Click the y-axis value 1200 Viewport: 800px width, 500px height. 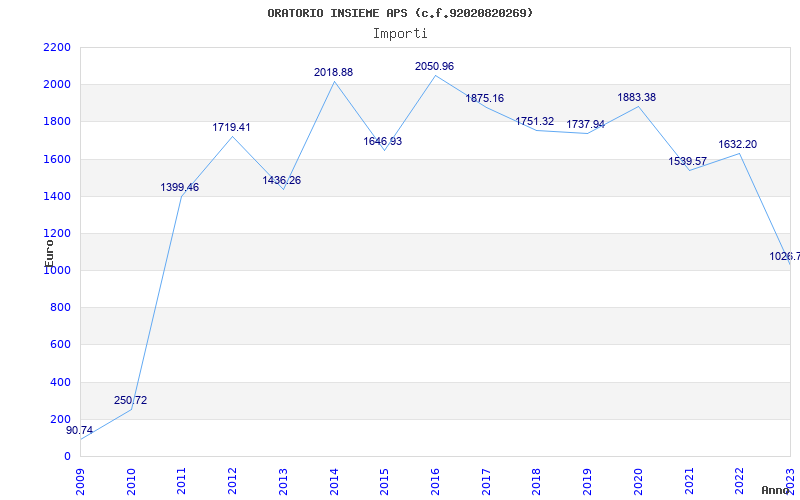coord(57,234)
